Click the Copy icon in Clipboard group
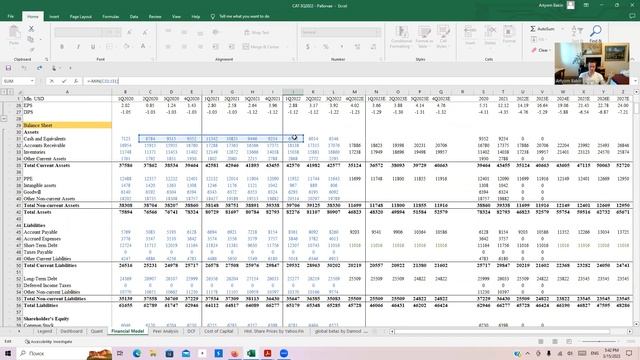Image resolution: width=640 pixels, height=360 pixels. point(31,39)
